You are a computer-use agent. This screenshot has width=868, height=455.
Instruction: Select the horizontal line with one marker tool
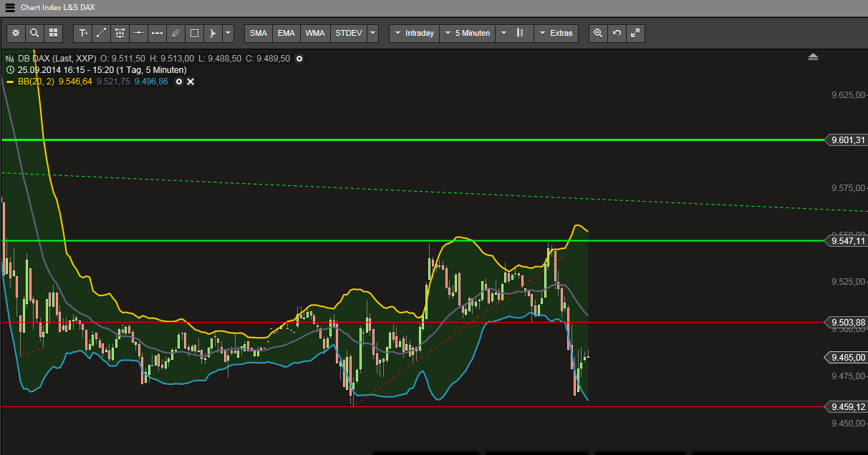click(139, 33)
